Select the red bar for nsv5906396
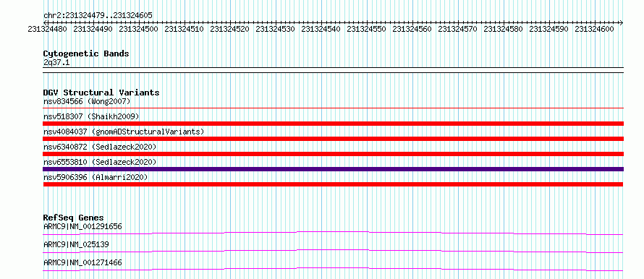The height and width of the screenshot is (279, 644). 333,184
